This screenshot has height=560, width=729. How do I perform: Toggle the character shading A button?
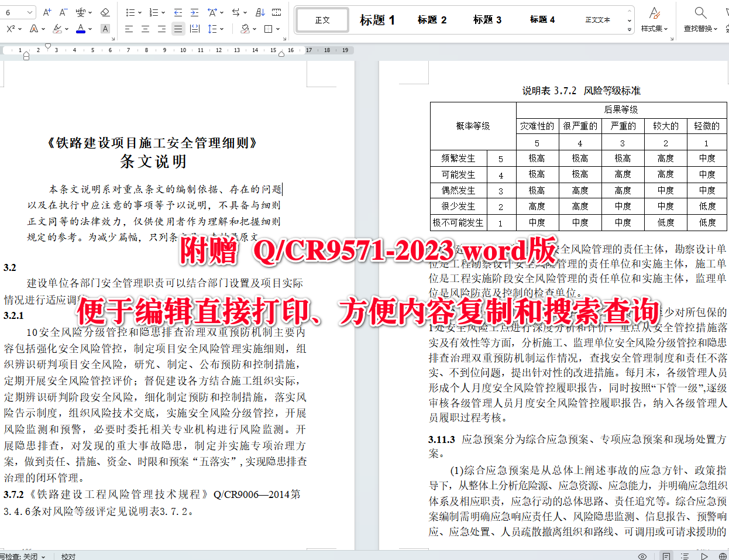pyautogui.click(x=105, y=28)
